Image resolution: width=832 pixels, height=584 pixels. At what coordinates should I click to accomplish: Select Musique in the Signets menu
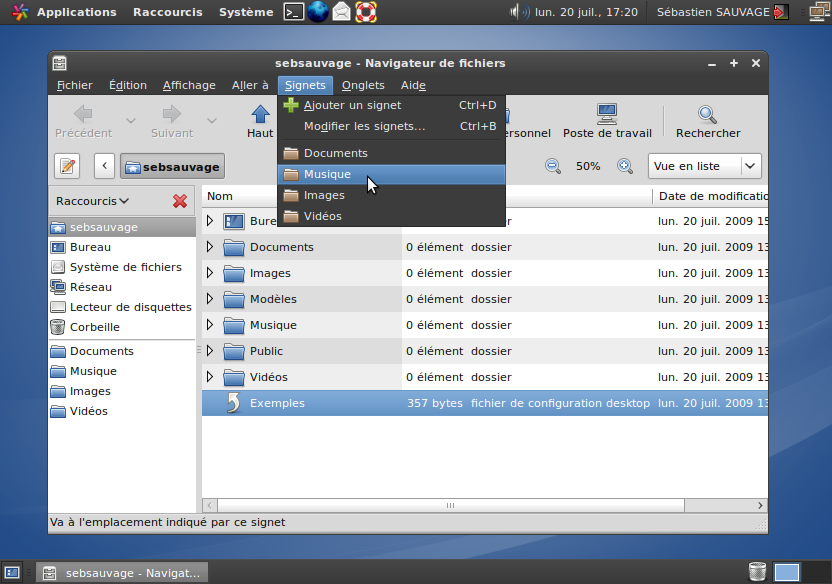tap(392, 175)
